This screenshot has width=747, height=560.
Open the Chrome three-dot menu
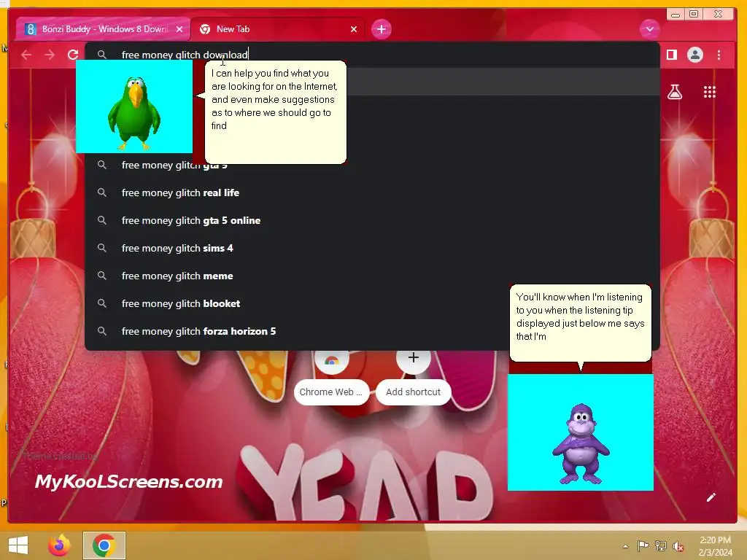point(719,55)
